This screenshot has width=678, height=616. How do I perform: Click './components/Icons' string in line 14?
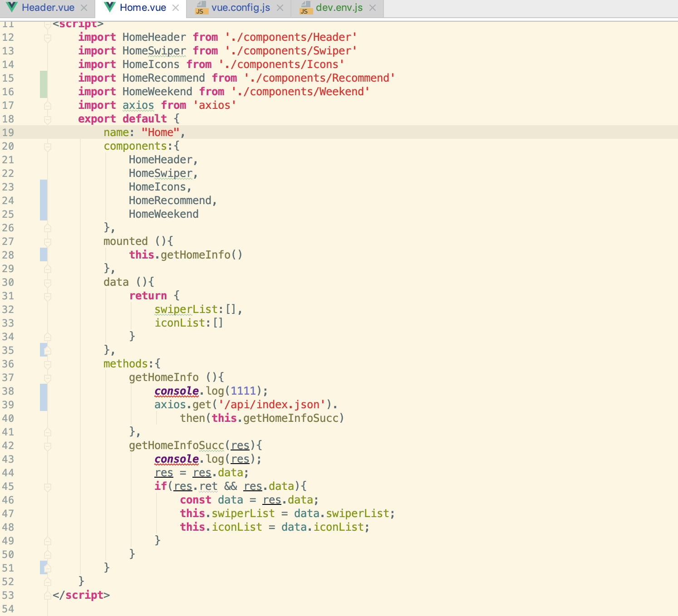[281, 64]
